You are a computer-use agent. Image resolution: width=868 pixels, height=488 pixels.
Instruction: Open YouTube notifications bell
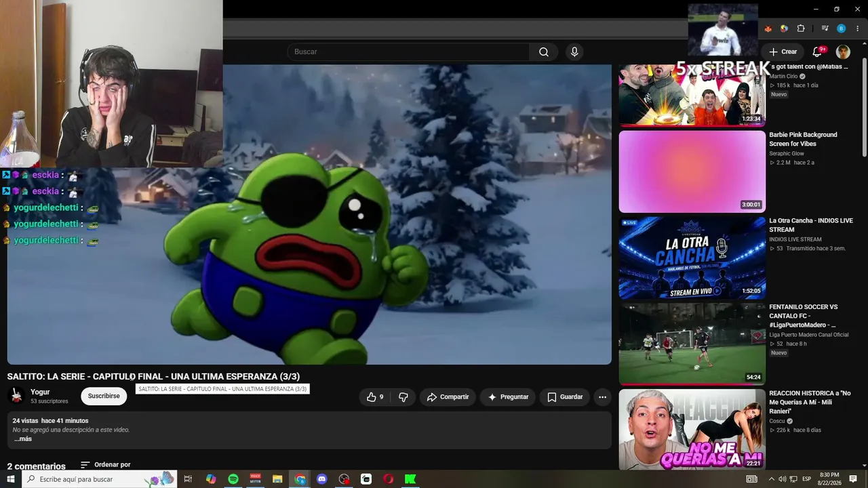(x=817, y=52)
